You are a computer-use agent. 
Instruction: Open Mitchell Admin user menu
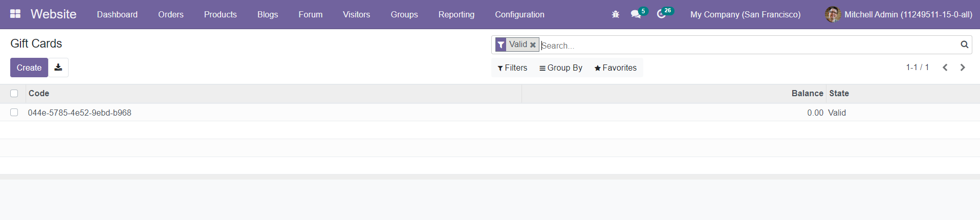click(899, 14)
